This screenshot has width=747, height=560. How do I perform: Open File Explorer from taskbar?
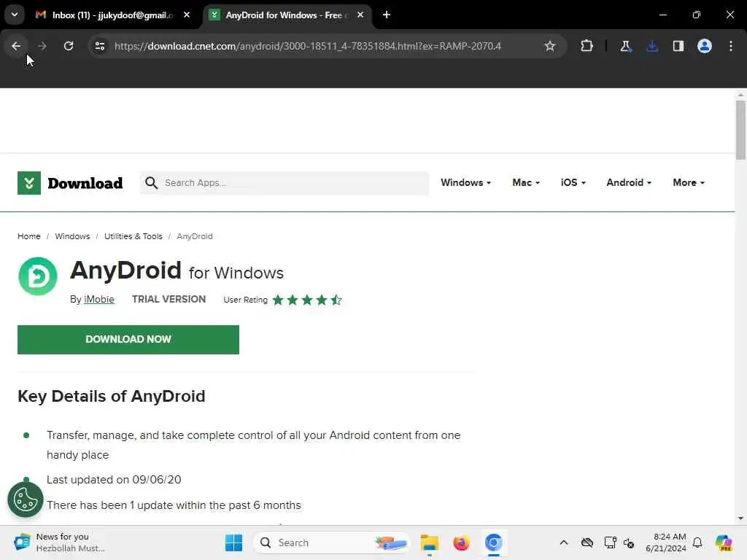(x=429, y=542)
